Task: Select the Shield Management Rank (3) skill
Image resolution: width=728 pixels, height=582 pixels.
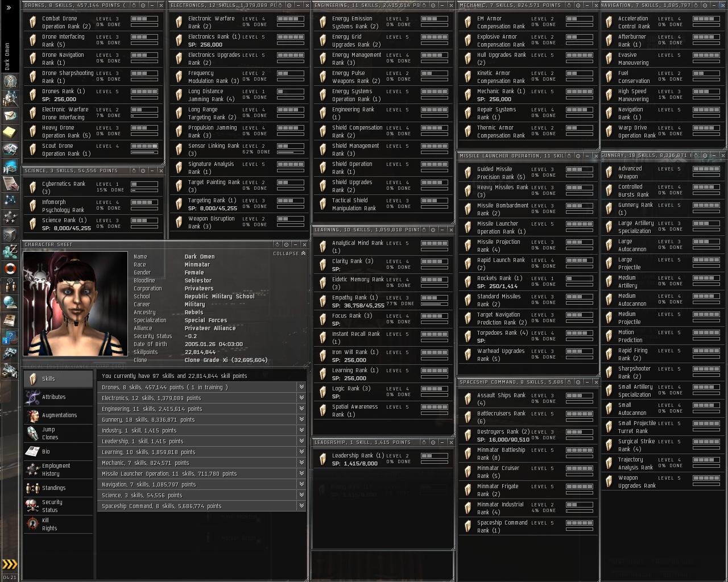Action: (383, 149)
